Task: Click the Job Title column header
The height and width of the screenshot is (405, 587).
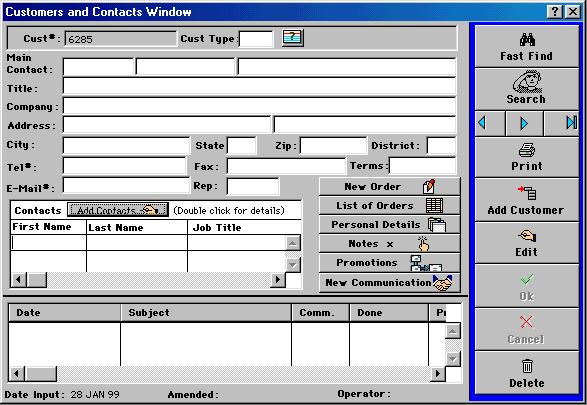Action: click(x=244, y=227)
